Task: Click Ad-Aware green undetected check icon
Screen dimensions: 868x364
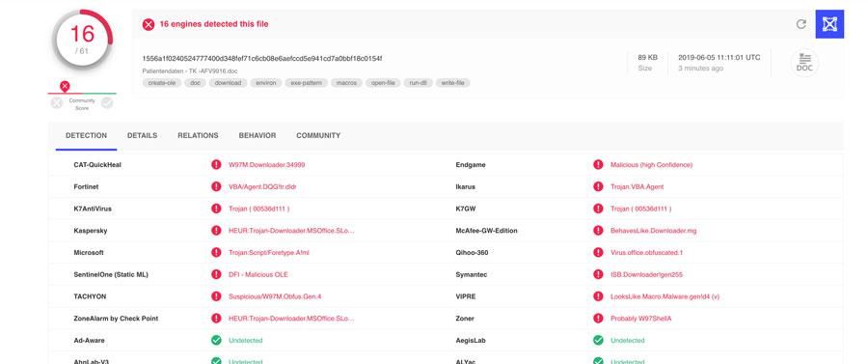Action: pos(216,340)
